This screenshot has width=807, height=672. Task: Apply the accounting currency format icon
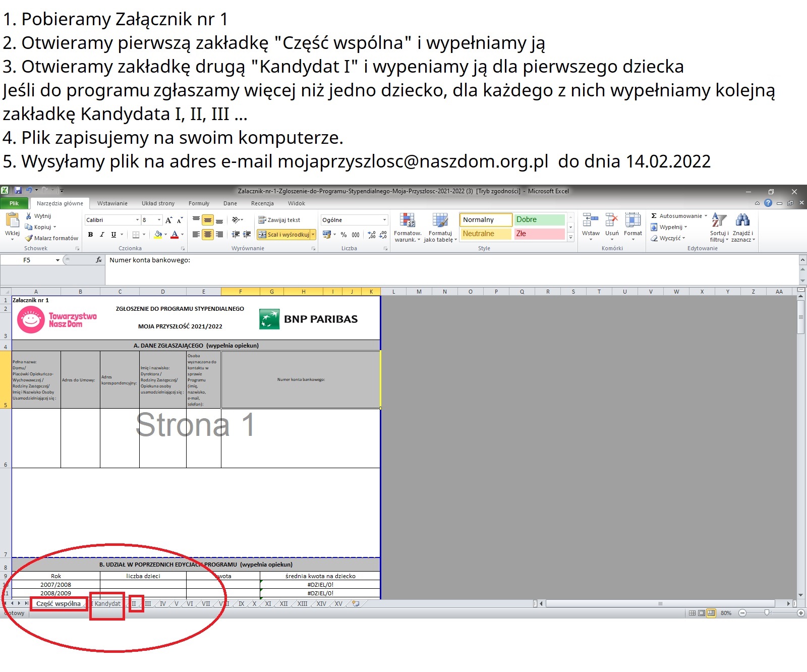pyautogui.click(x=326, y=235)
